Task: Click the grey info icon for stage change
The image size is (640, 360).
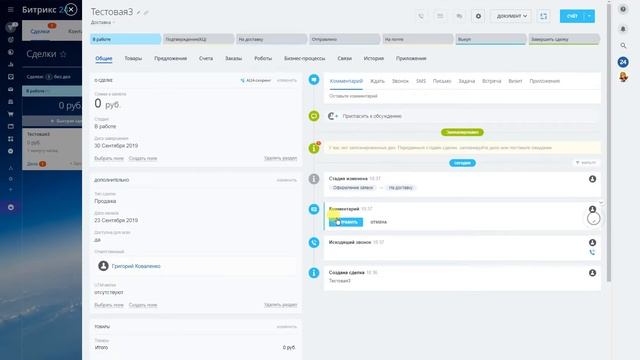Action: click(x=314, y=179)
